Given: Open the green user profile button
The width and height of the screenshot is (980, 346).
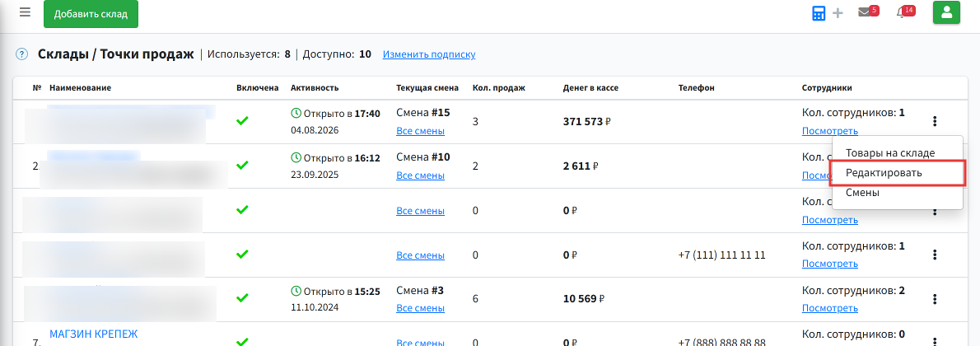Looking at the screenshot, I should [x=946, y=12].
